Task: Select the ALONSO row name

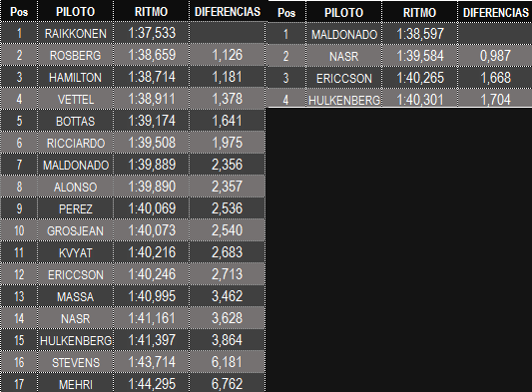Action: (x=75, y=187)
